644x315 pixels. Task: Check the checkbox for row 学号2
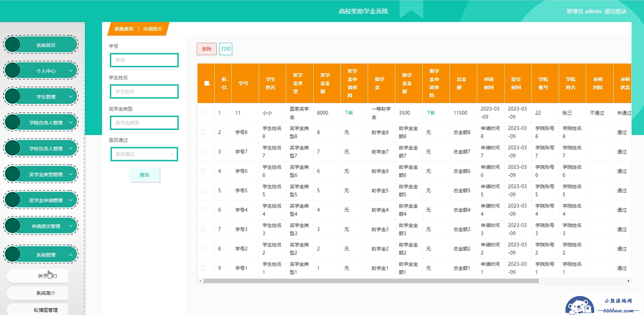tap(203, 249)
